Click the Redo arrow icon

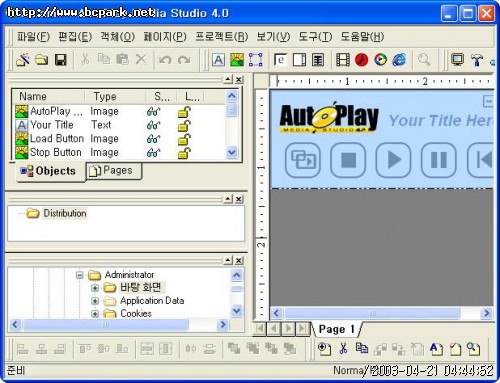coord(184,60)
